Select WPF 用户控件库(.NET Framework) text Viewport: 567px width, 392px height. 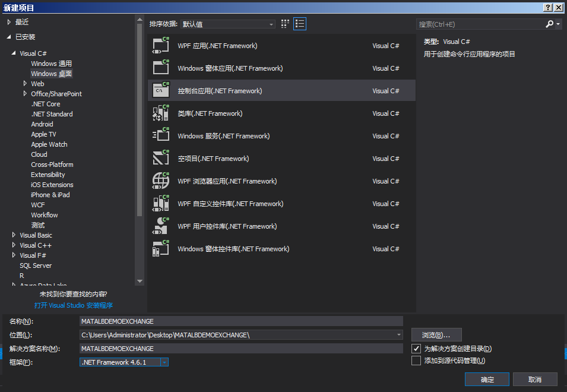click(x=227, y=226)
